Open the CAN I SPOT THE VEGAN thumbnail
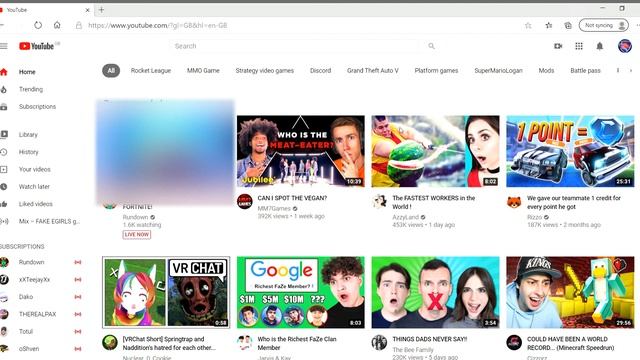The image size is (640, 360). point(301,151)
